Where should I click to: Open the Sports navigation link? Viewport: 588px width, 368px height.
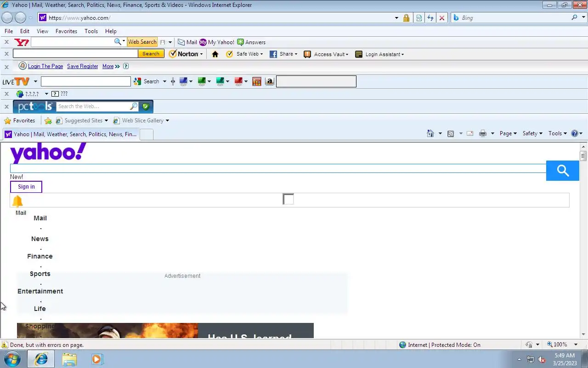40,274
